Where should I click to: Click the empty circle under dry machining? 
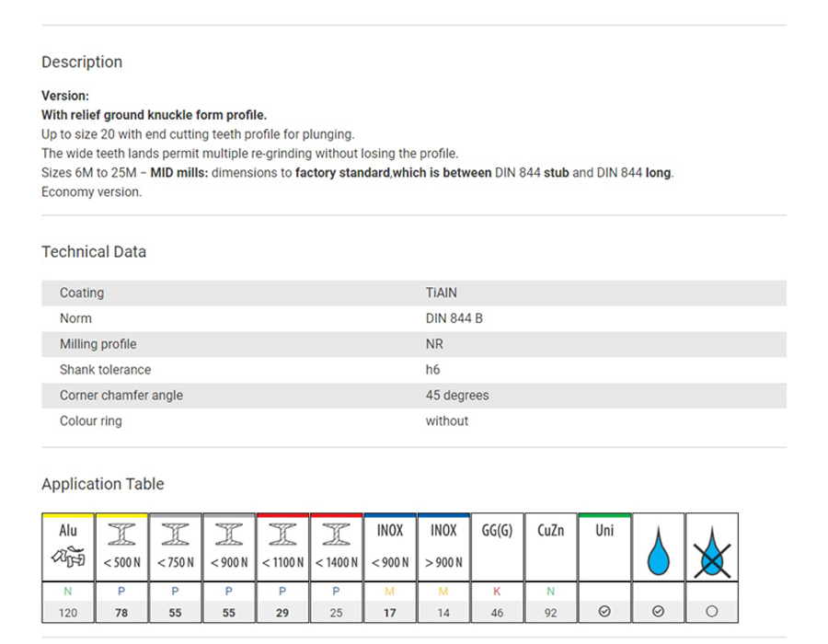pos(711,611)
